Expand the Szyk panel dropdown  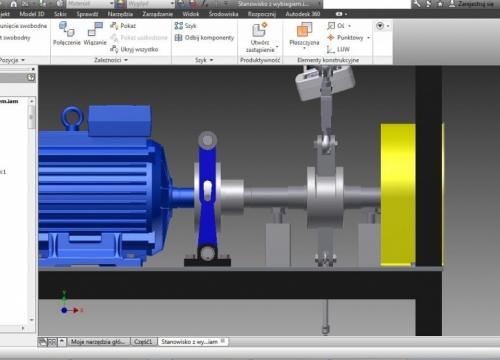click(212, 60)
